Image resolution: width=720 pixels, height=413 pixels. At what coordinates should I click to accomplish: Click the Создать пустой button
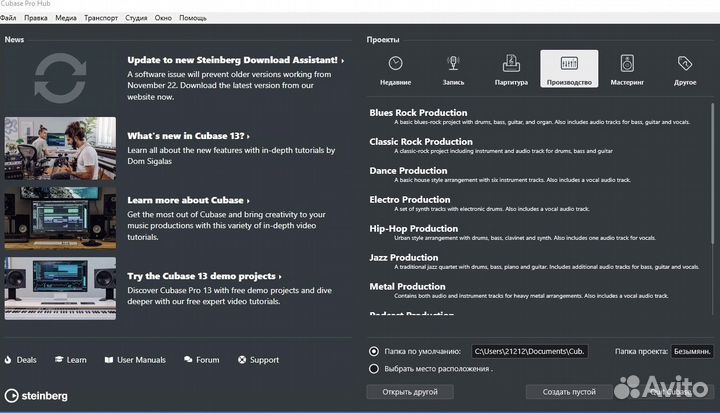tap(569, 392)
